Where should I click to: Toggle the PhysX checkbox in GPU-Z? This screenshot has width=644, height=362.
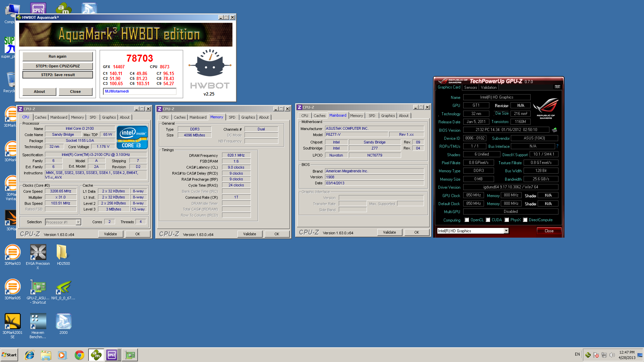point(507,220)
